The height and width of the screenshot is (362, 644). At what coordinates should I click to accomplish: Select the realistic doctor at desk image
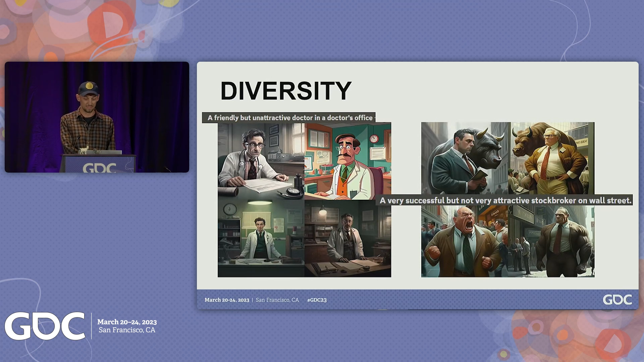[262, 161]
